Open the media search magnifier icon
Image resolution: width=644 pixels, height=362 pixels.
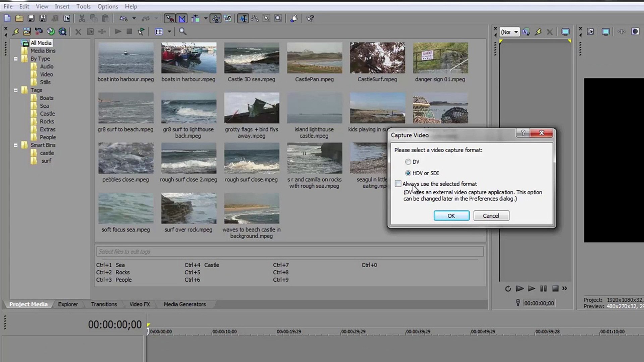click(182, 32)
